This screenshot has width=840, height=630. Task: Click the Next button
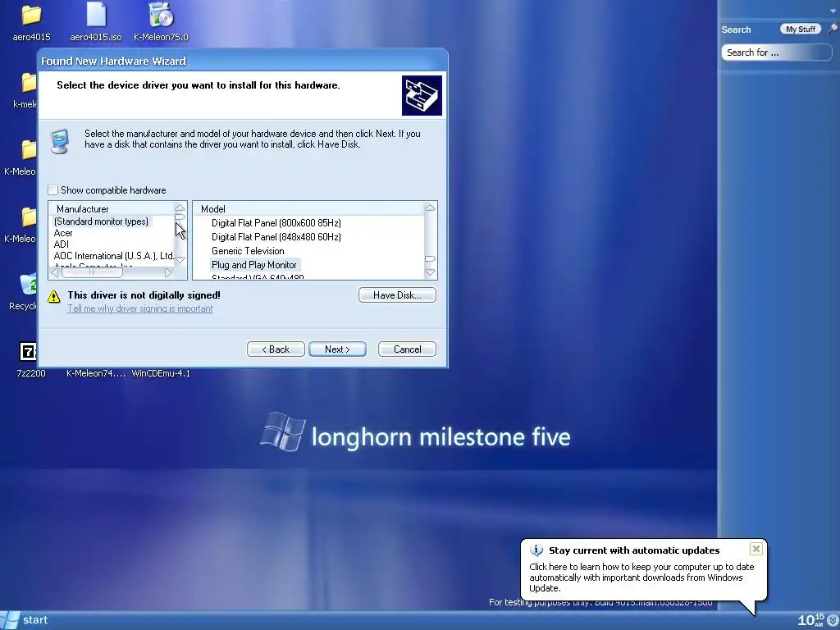(x=337, y=349)
